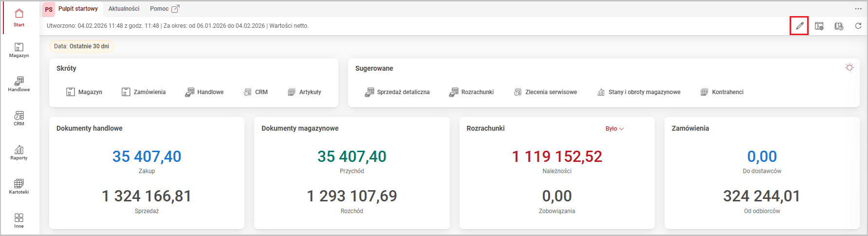Open Kartoteki in left sidebar

[19, 186]
